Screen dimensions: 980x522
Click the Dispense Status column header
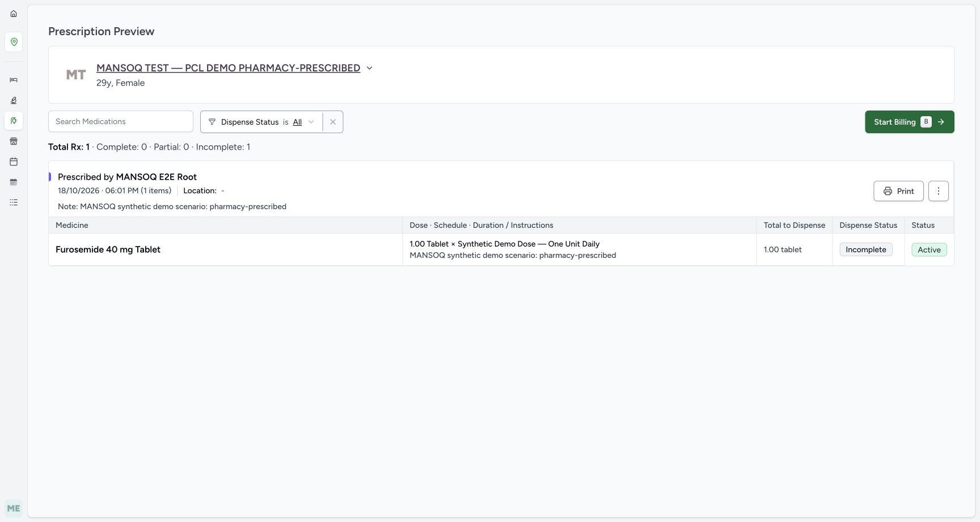868,225
